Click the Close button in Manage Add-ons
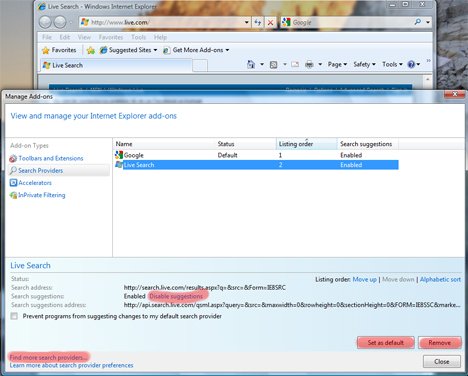 (x=442, y=362)
